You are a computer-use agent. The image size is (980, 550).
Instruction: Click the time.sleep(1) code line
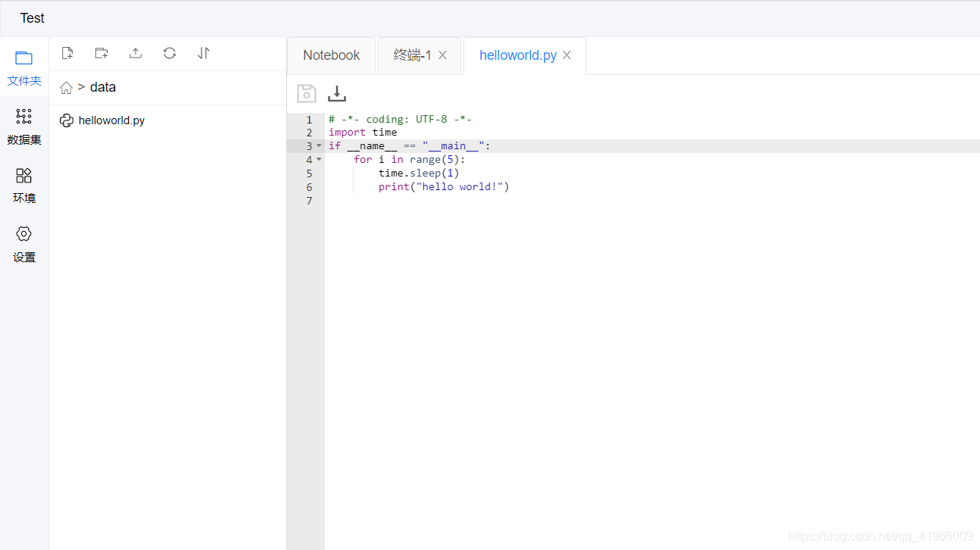(x=419, y=173)
